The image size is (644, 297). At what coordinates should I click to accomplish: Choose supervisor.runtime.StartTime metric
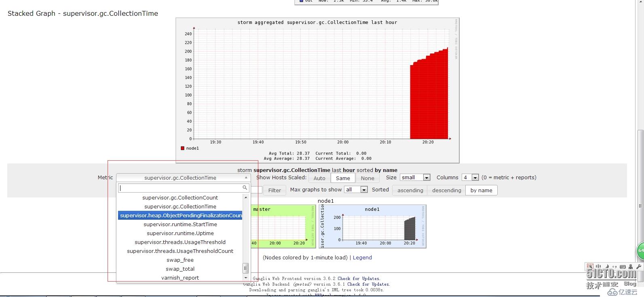pos(180,225)
